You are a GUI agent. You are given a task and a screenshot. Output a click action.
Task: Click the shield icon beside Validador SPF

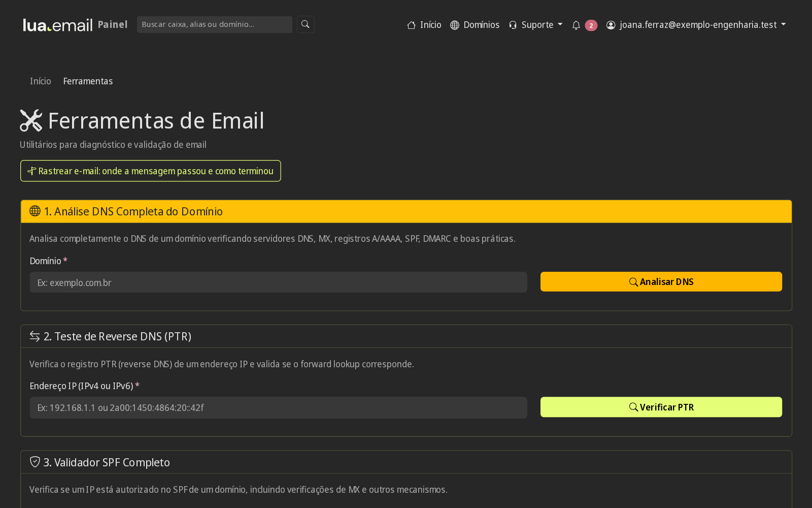click(x=35, y=462)
